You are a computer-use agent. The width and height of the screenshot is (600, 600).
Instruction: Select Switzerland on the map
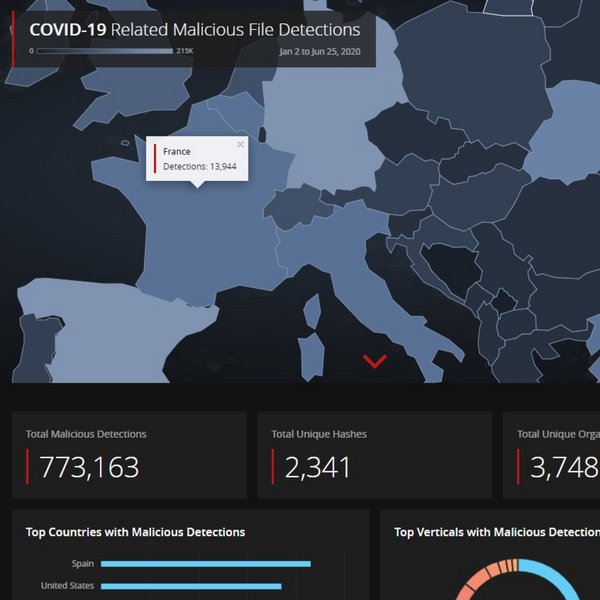[297, 209]
